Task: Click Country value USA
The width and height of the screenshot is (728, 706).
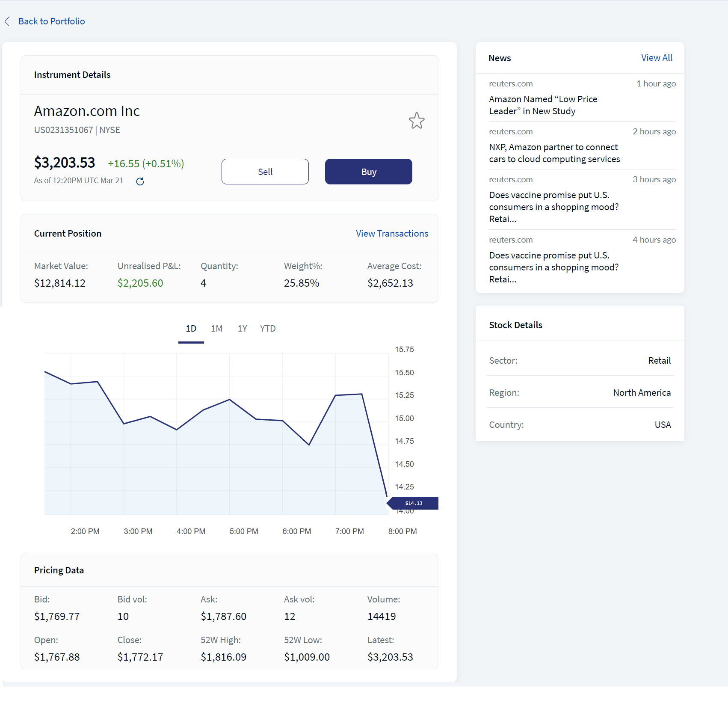Action: point(663,425)
